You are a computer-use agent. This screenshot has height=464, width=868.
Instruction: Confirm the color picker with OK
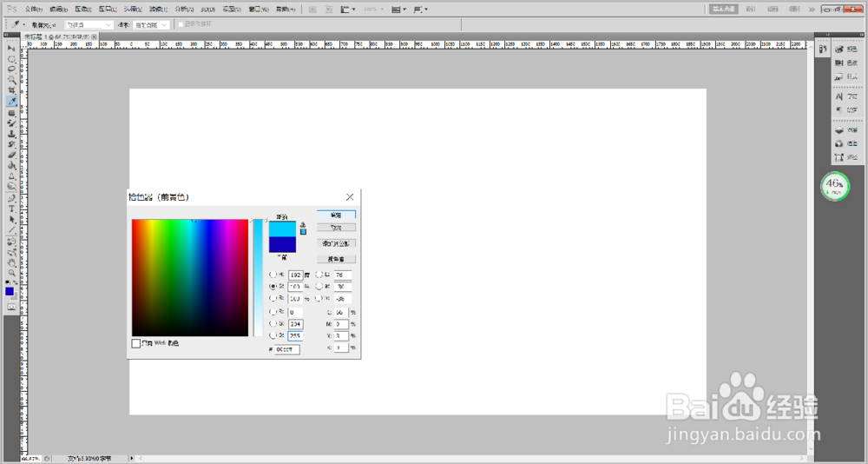coord(336,215)
